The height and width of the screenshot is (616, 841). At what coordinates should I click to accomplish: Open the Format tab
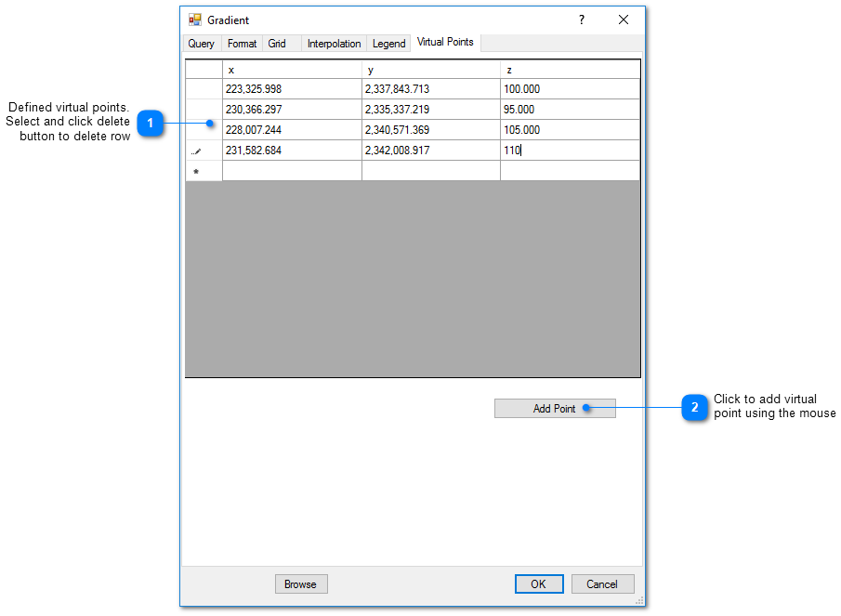coord(242,43)
